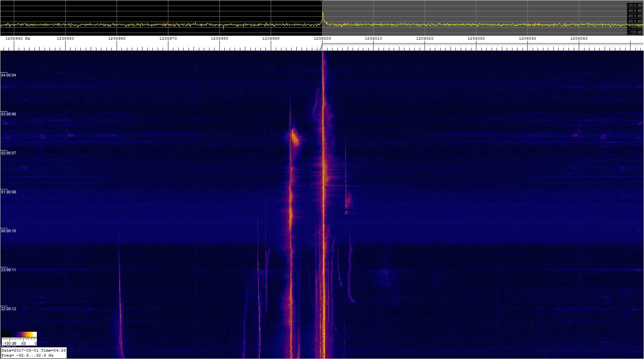Screen dimensions: 644x359
Task: Click the 04:00:04 time marker
Action: [9, 75]
